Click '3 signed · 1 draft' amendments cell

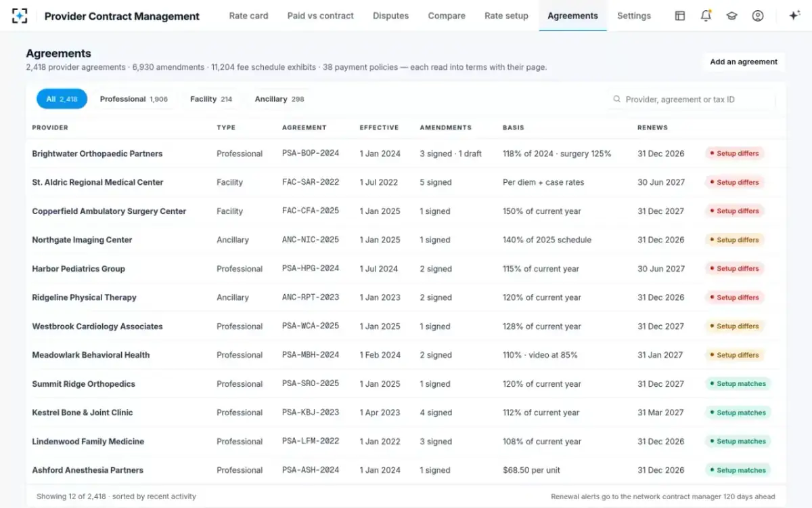(x=451, y=154)
